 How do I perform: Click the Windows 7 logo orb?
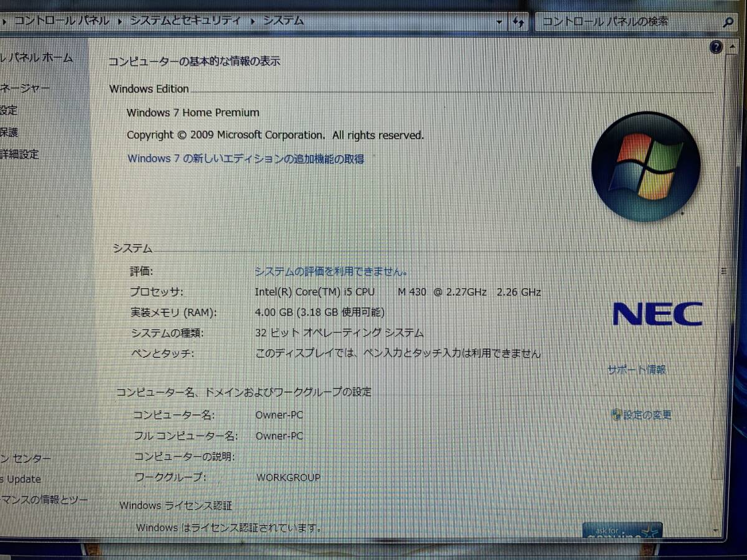(645, 166)
